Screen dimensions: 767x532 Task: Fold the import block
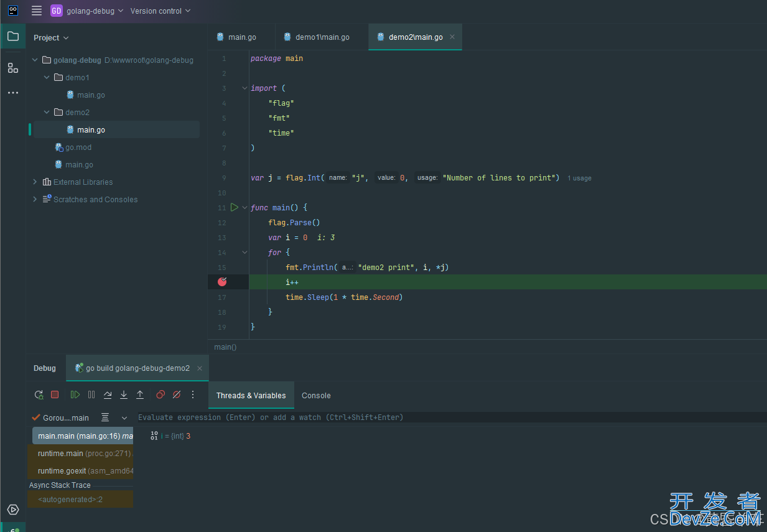click(x=244, y=88)
